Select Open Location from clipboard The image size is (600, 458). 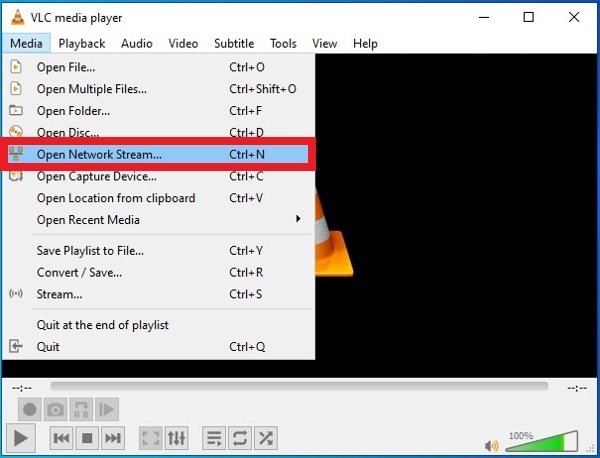[158, 198]
